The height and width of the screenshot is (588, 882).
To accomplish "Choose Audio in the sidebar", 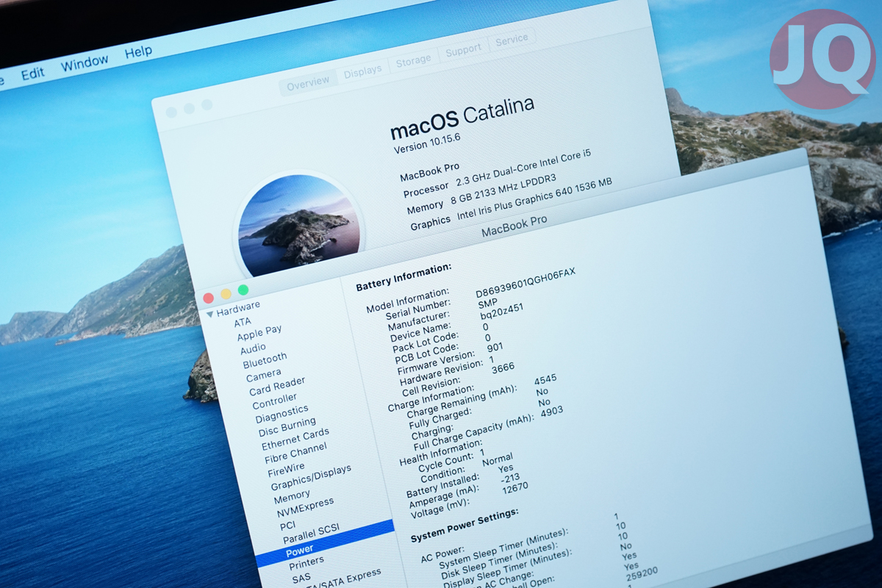I will coord(254,348).
